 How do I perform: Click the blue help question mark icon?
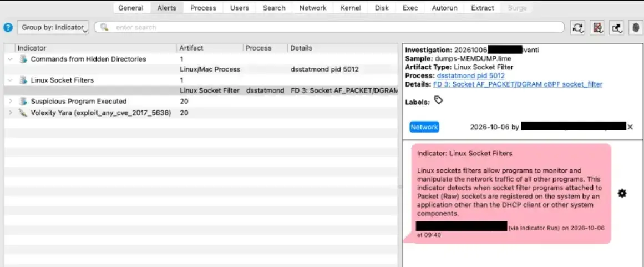click(x=8, y=28)
